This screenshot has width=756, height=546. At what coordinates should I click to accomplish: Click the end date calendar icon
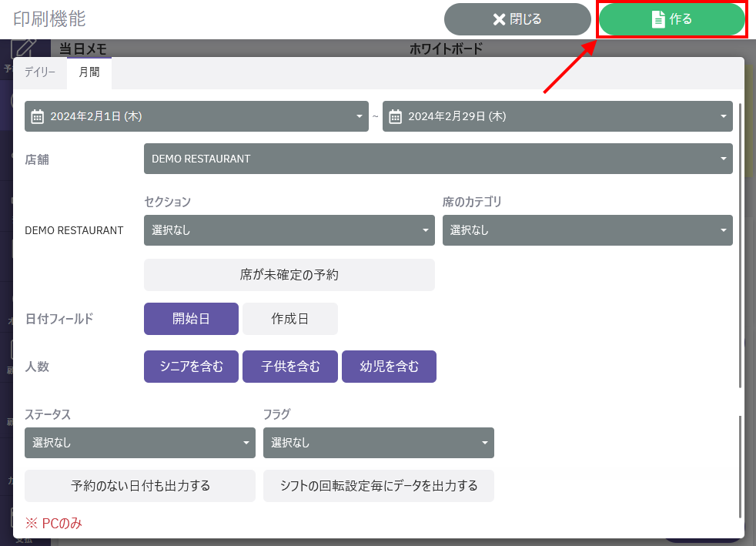point(396,117)
